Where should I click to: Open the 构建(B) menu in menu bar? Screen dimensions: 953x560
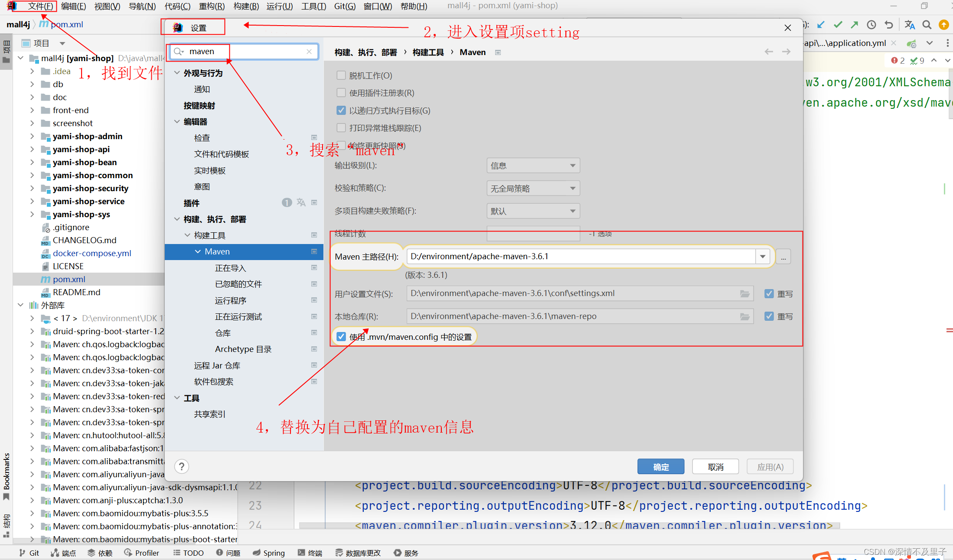click(246, 6)
